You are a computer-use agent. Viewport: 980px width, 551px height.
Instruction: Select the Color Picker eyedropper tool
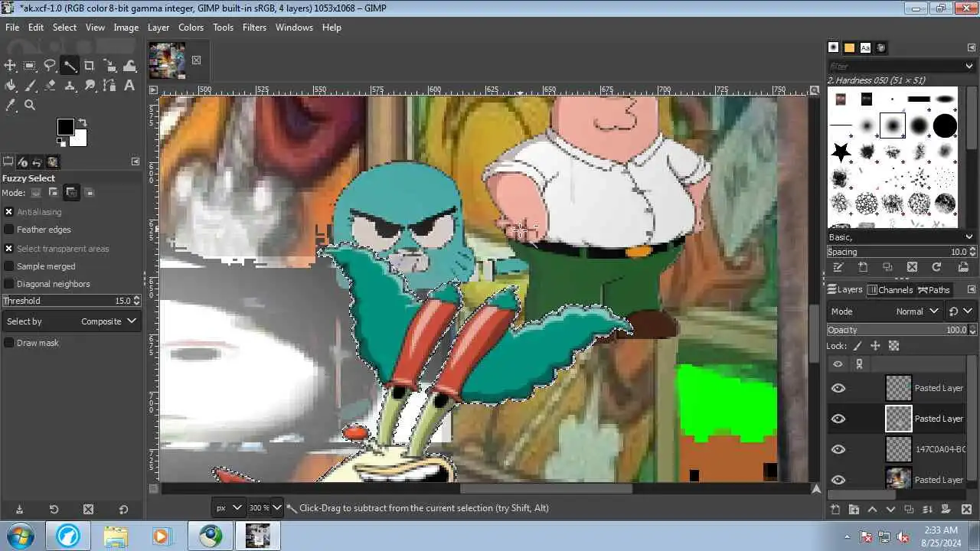10,106
